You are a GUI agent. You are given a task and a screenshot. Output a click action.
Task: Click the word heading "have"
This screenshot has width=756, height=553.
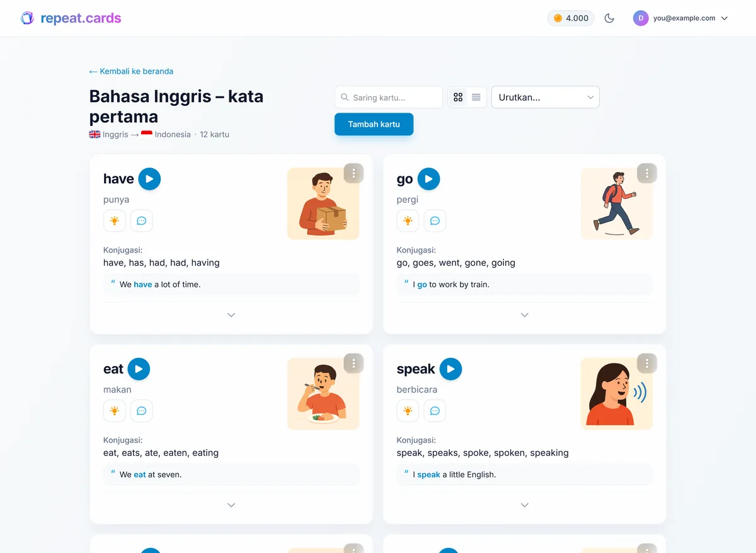pyautogui.click(x=118, y=179)
